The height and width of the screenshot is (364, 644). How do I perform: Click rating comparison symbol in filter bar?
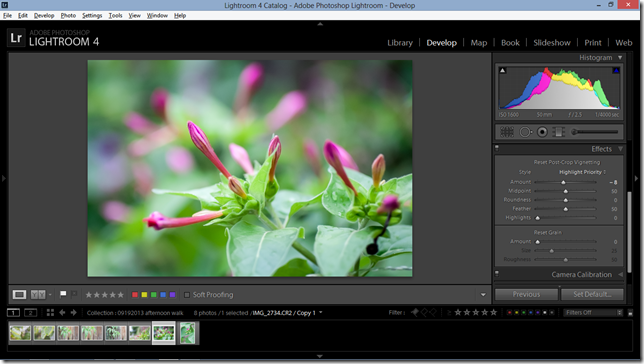pos(449,313)
